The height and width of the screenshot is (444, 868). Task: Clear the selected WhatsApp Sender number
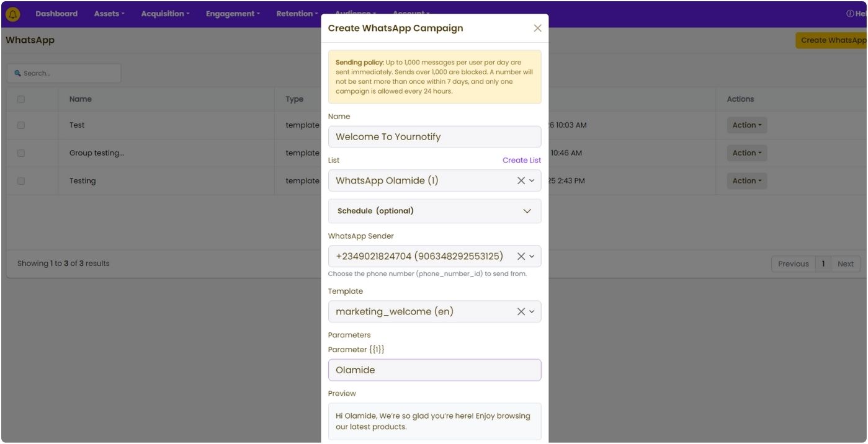521,256
